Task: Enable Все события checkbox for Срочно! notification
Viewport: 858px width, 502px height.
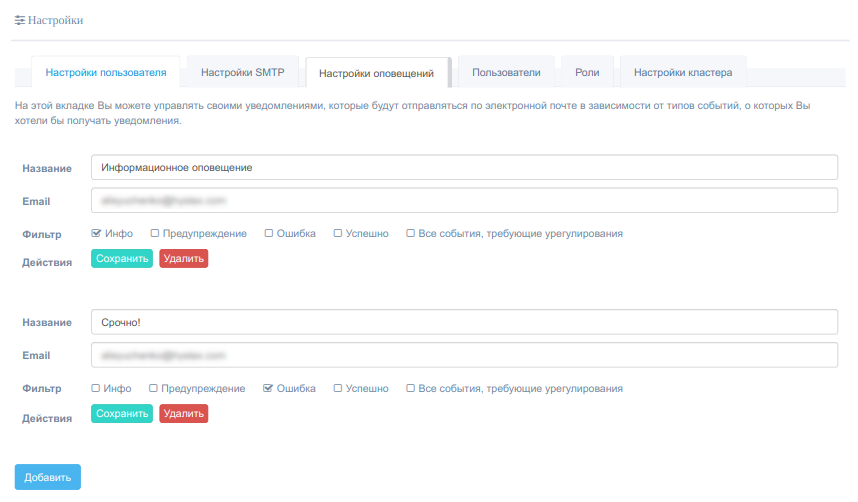Action: click(x=411, y=388)
